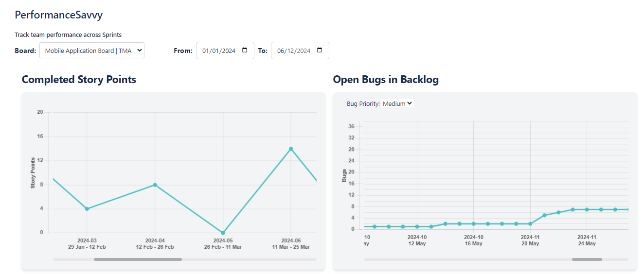Open the Board selection dropdown
644x274 pixels.
point(92,51)
